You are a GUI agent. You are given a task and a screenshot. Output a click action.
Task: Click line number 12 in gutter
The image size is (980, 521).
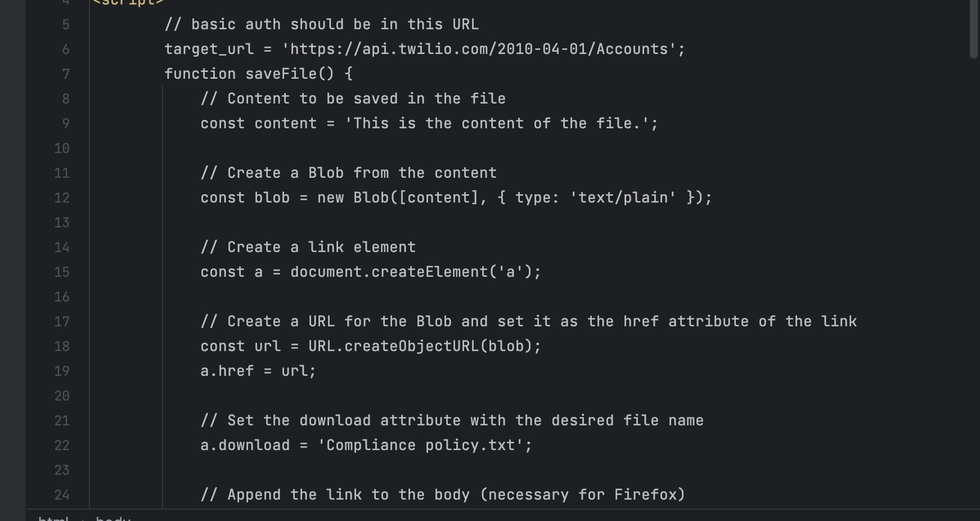(x=62, y=198)
